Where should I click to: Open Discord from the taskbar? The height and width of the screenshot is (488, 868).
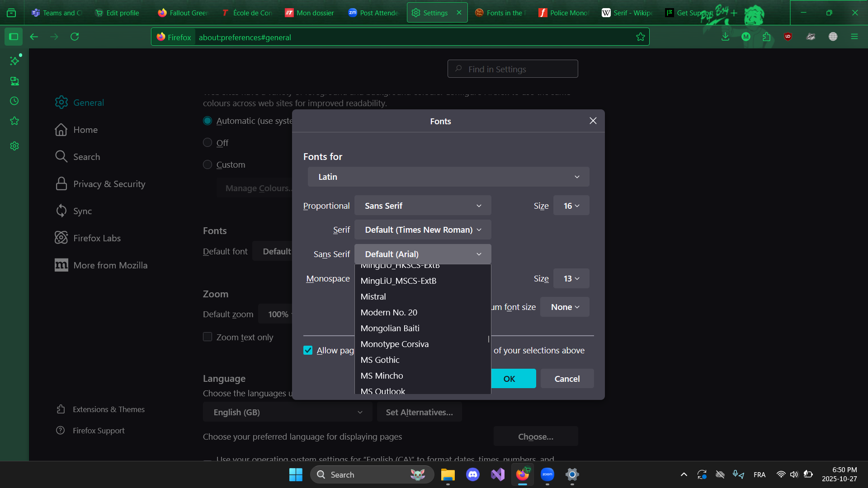472,474
